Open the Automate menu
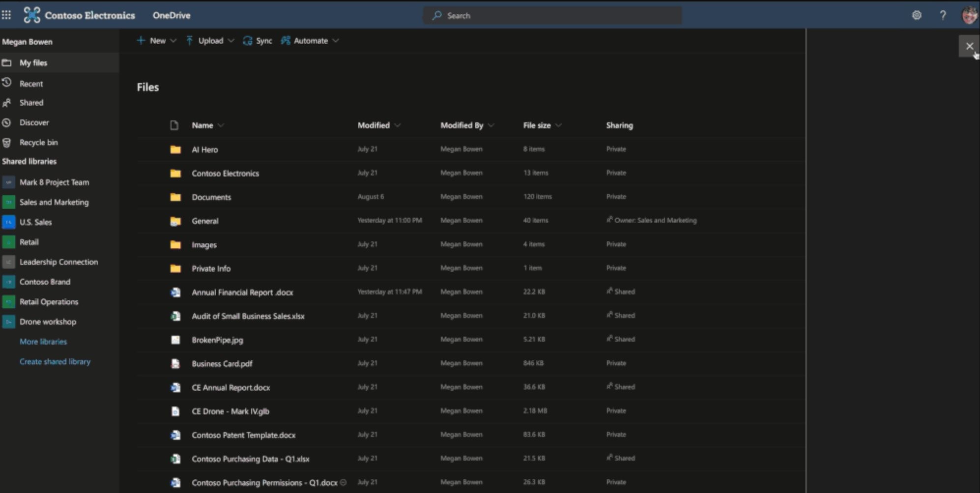This screenshot has height=493, width=980. [310, 41]
